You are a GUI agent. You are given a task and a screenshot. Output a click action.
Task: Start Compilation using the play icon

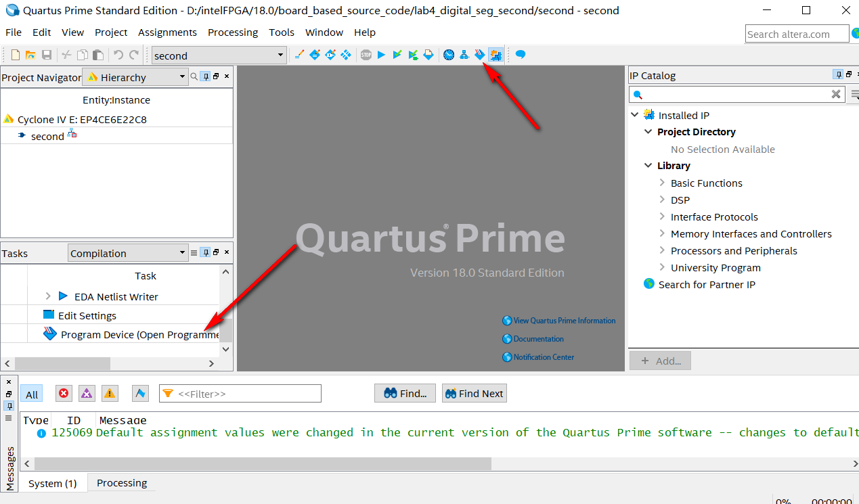380,54
